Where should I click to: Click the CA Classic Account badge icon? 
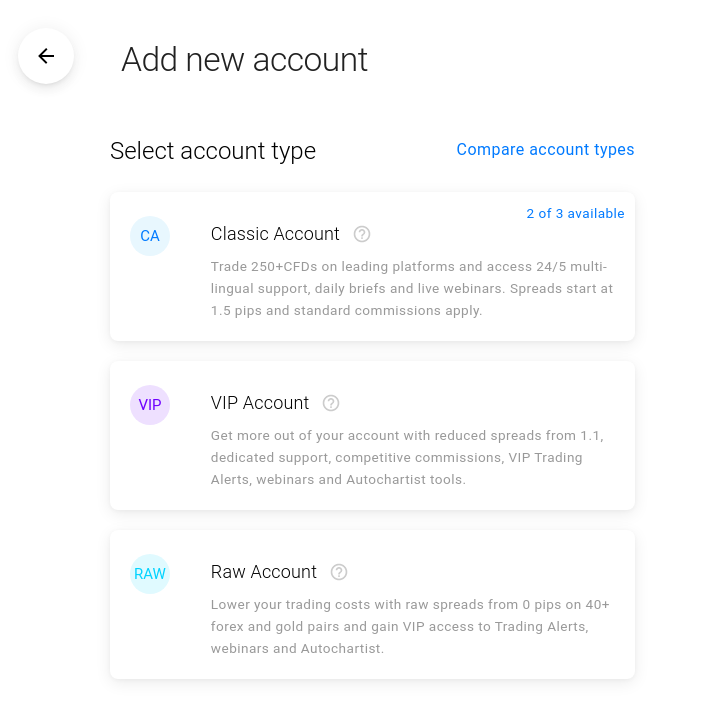coord(150,236)
